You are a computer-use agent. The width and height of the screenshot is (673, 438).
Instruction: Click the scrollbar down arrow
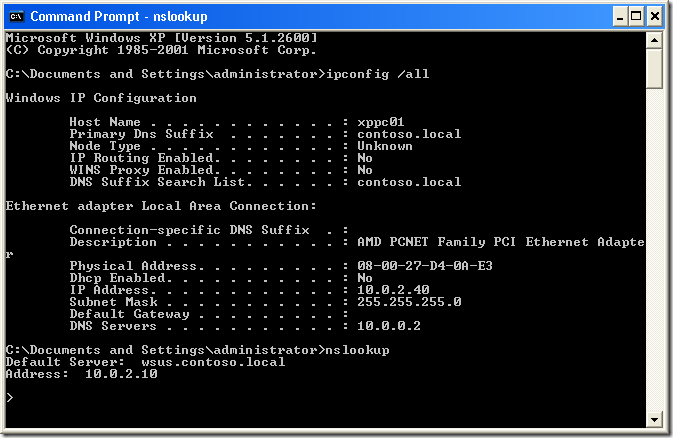[654, 419]
